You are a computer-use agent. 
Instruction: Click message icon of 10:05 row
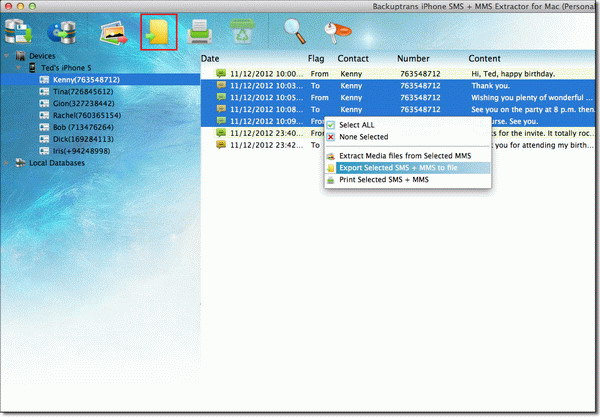point(221,97)
